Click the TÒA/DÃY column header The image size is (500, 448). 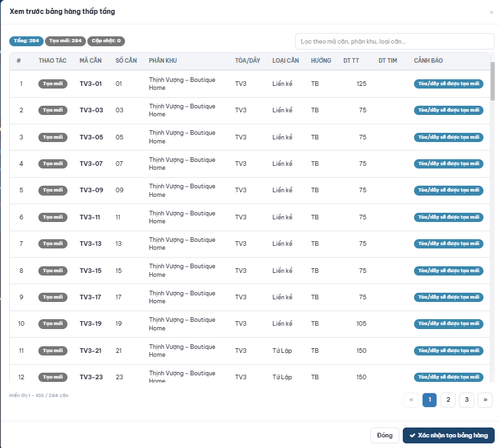pyautogui.click(x=247, y=61)
